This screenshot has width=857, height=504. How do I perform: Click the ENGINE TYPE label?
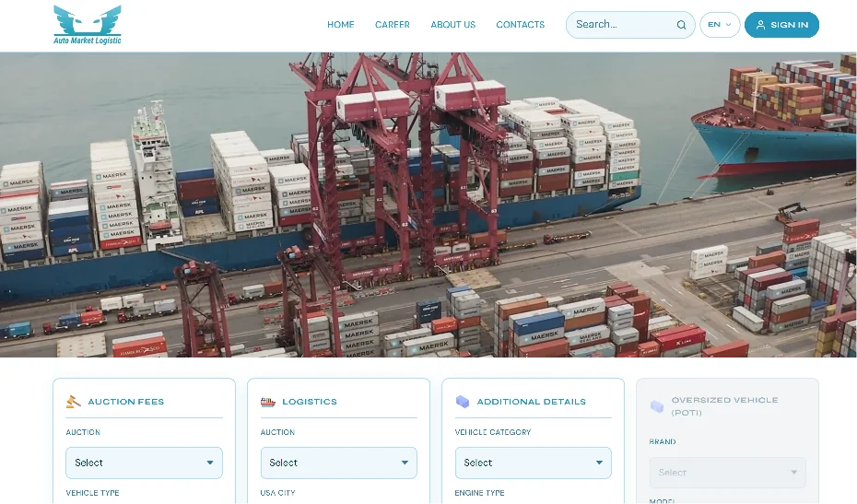(x=479, y=493)
